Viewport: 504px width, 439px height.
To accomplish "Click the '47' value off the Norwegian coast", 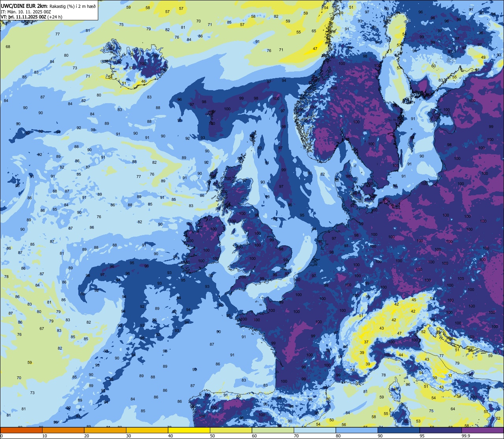I will [x=315, y=49].
